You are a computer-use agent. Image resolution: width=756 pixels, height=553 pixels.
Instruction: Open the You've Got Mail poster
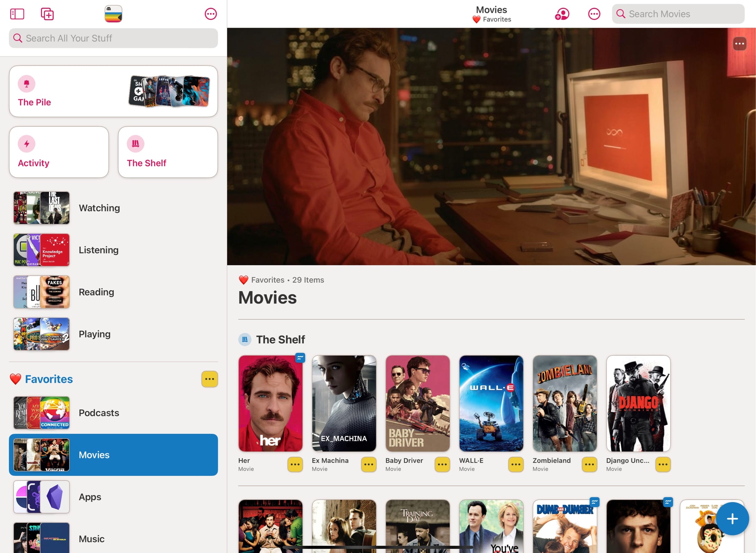pyautogui.click(x=491, y=526)
